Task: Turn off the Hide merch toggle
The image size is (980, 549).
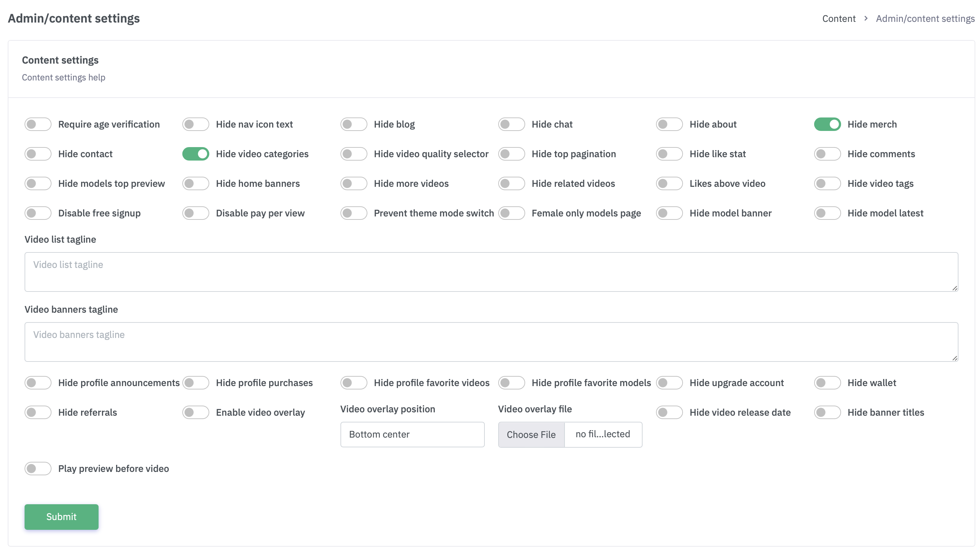Action: pyautogui.click(x=827, y=124)
